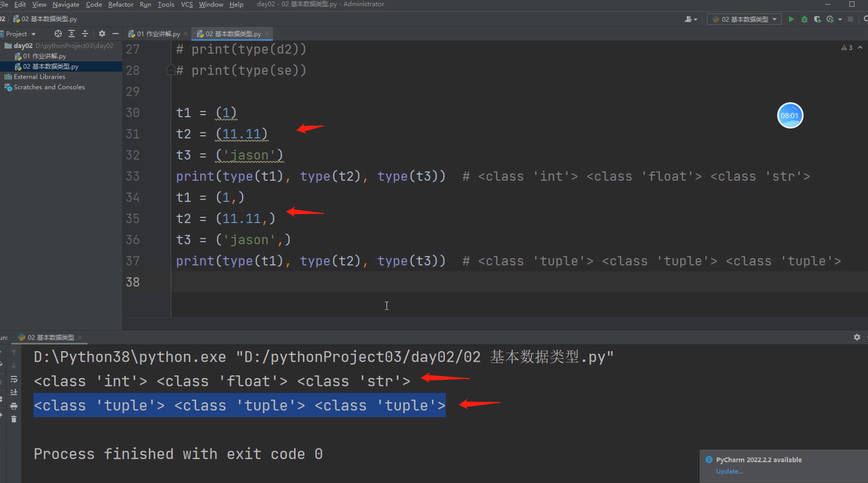
Task: Click code line t2 = (11.11) in editor
Action: 221,134
